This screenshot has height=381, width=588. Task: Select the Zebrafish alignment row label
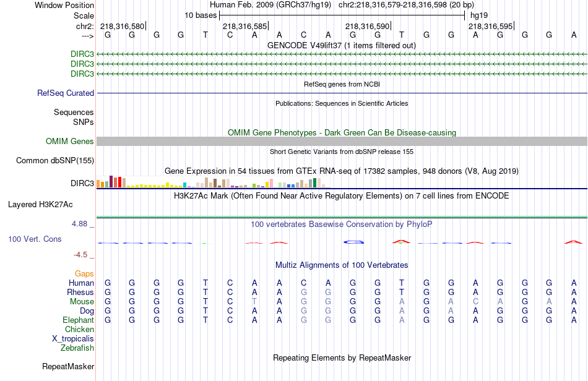(x=77, y=348)
